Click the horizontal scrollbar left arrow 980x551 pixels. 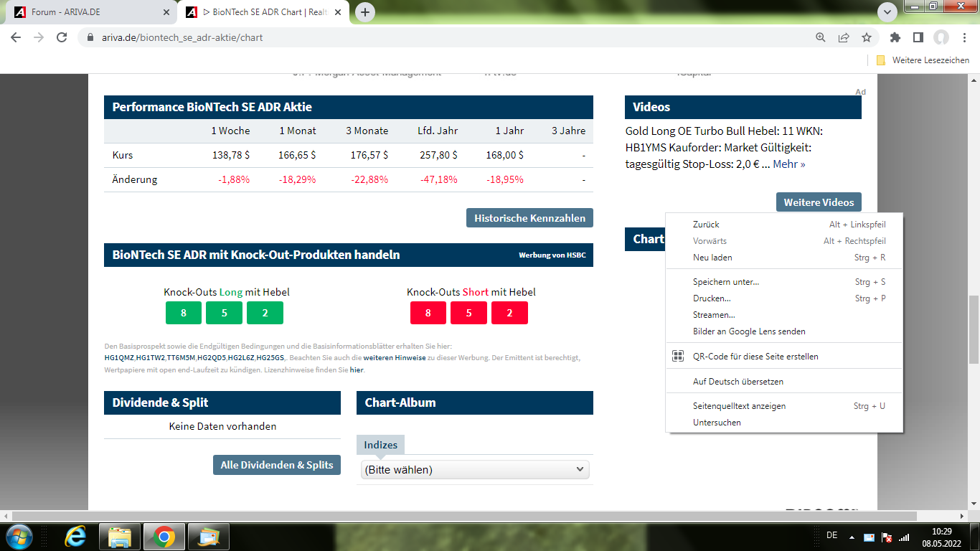pyautogui.click(x=6, y=516)
